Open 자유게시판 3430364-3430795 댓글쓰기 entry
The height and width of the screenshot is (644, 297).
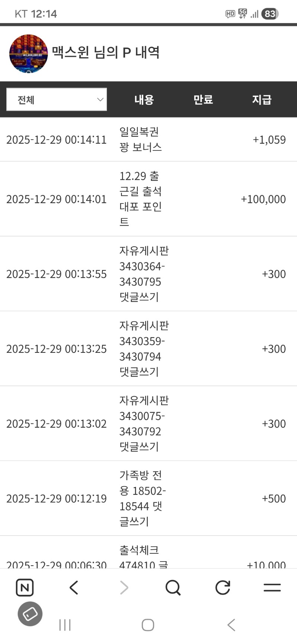coord(143,274)
